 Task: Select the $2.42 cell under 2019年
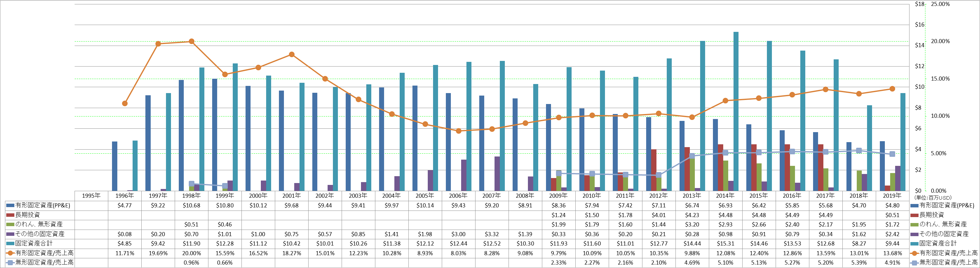coord(892,234)
